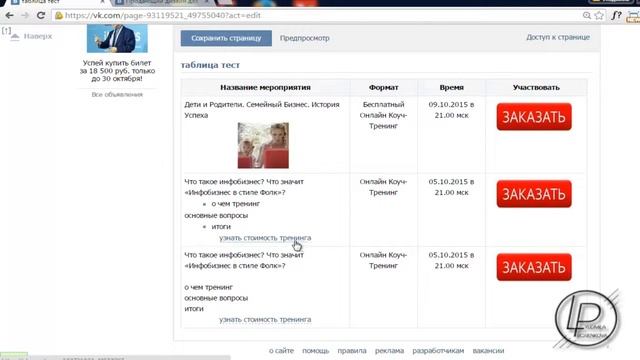Open the разработчикам footer link

[438, 351]
